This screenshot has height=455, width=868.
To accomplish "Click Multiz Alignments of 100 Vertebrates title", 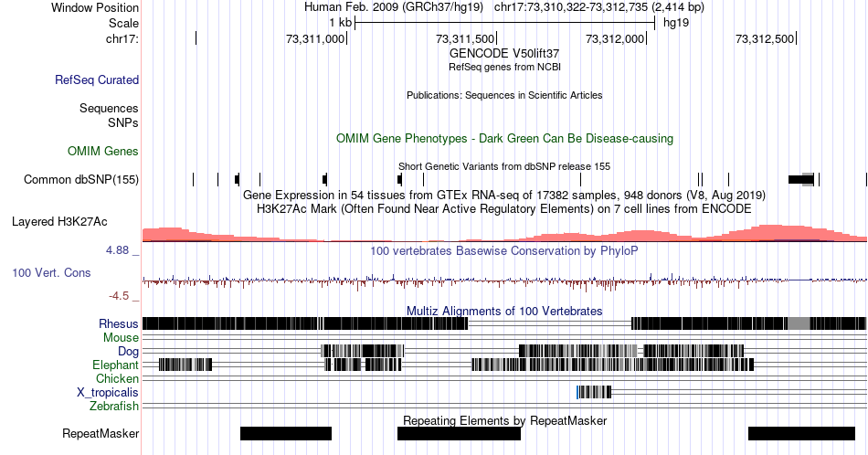I will [504, 311].
